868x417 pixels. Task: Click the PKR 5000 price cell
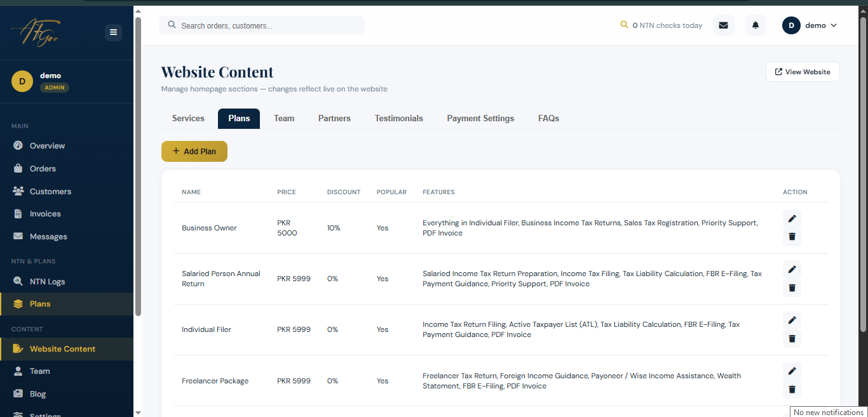click(x=287, y=228)
